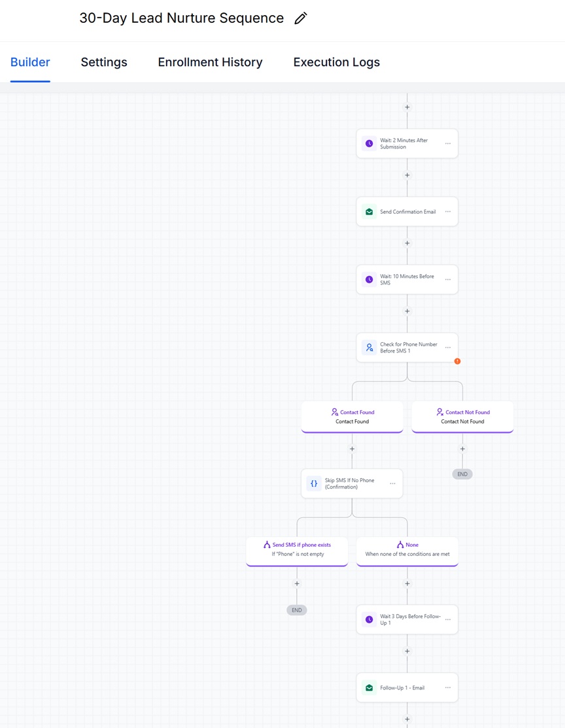Click the clock icon on Wait 3 Days node
This screenshot has width=565, height=728.
tap(369, 619)
